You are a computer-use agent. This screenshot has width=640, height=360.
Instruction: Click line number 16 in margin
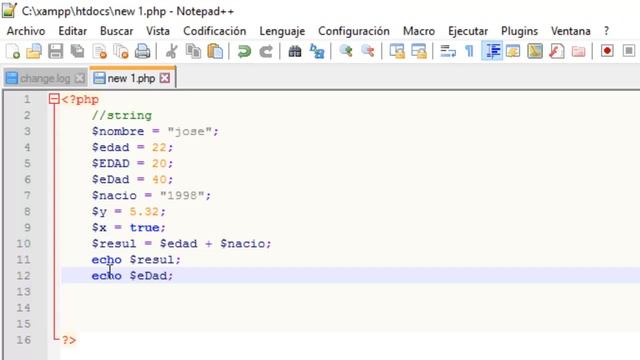point(23,340)
